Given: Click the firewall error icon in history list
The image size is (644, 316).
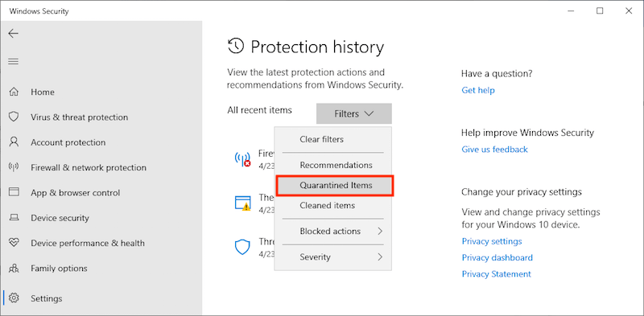Looking at the screenshot, I should (x=242, y=158).
